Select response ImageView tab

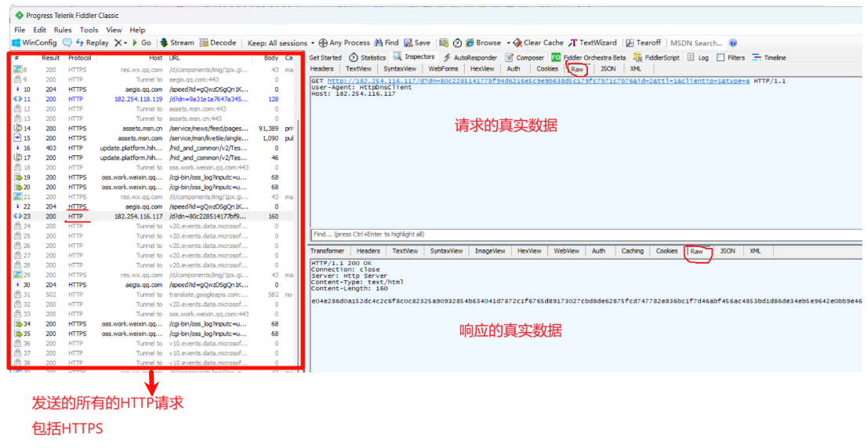(x=490, y=251)
